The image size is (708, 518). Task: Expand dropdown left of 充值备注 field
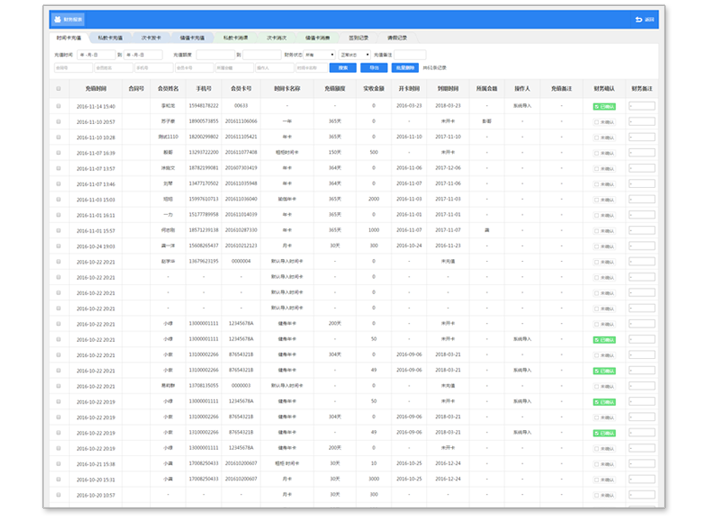(x=354, y=55)
